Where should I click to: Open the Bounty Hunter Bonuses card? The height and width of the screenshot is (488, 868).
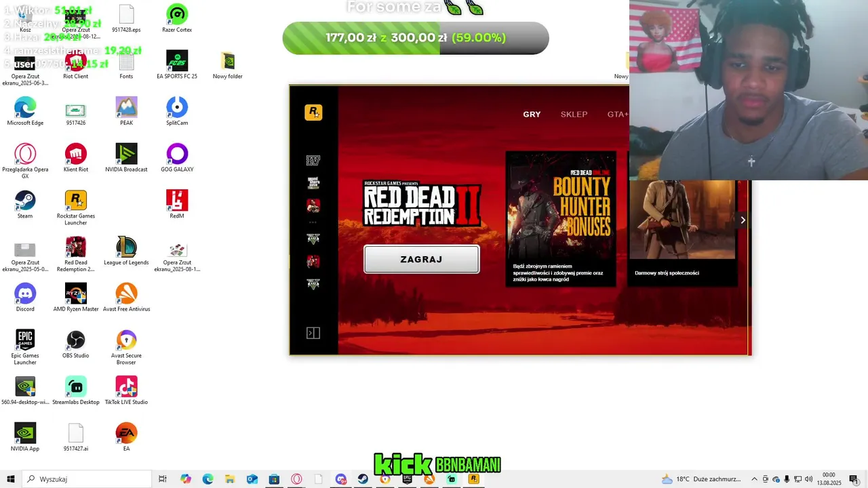(561, 218)
